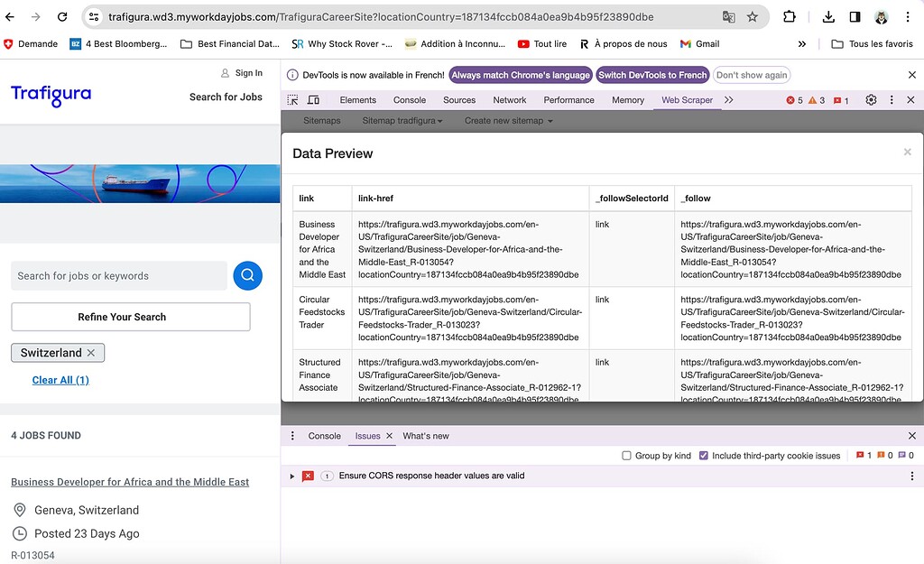Screen dimensions: 924x564
Task: Show more DevTools tabs via chevron
Action: click(728, 100)
